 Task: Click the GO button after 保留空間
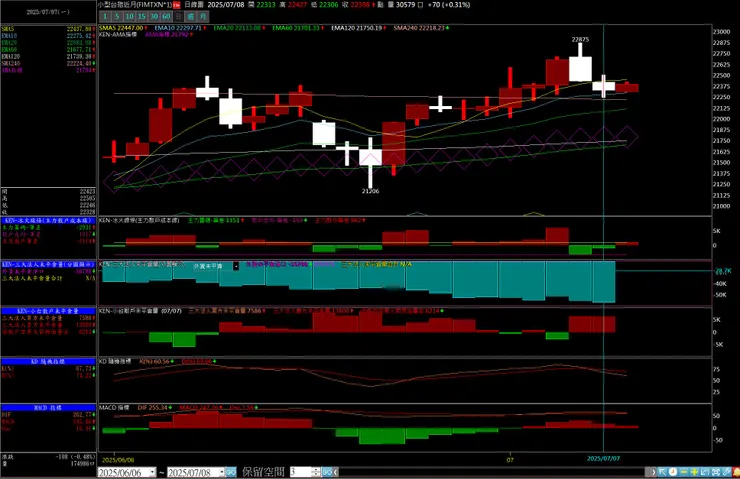click(x=327, y=472)
